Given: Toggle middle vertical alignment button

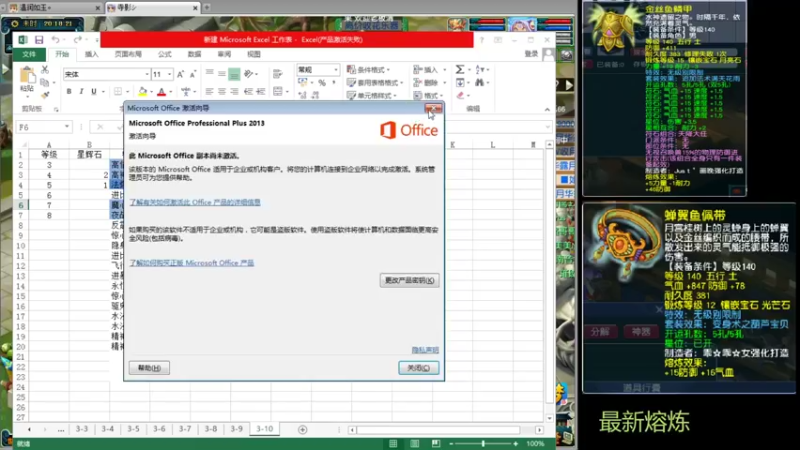Looking at the screenshot, I should coord(222,74).
